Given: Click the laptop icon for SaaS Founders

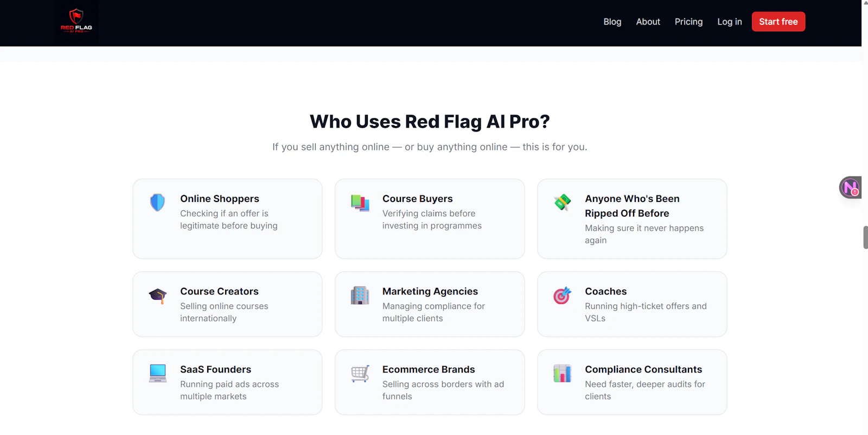Looking at the screenshot, I should (158, 373).
